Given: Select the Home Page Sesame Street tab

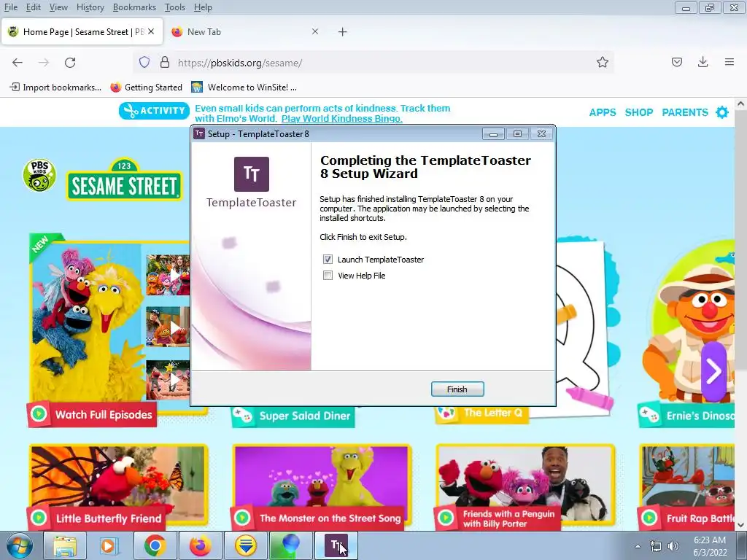Looking at the screenshot, I should point(82,32).
